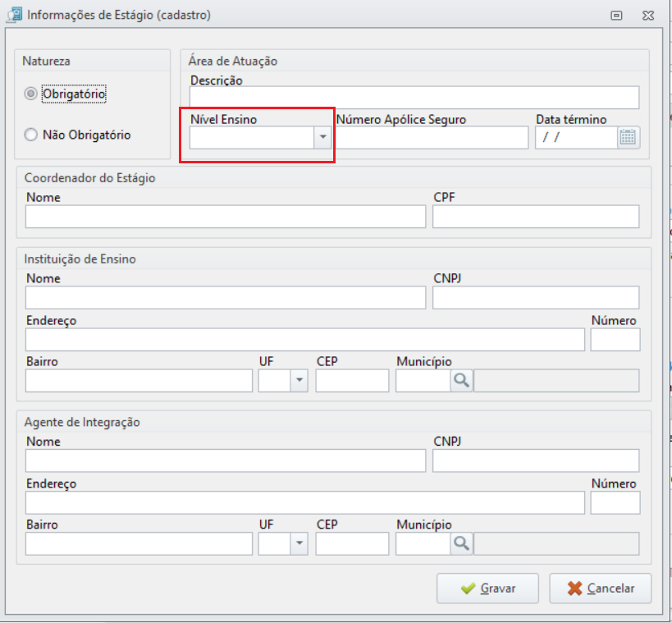Select the Obrigatório radio option
Screen dimensions: 672x623
(30, 94)
